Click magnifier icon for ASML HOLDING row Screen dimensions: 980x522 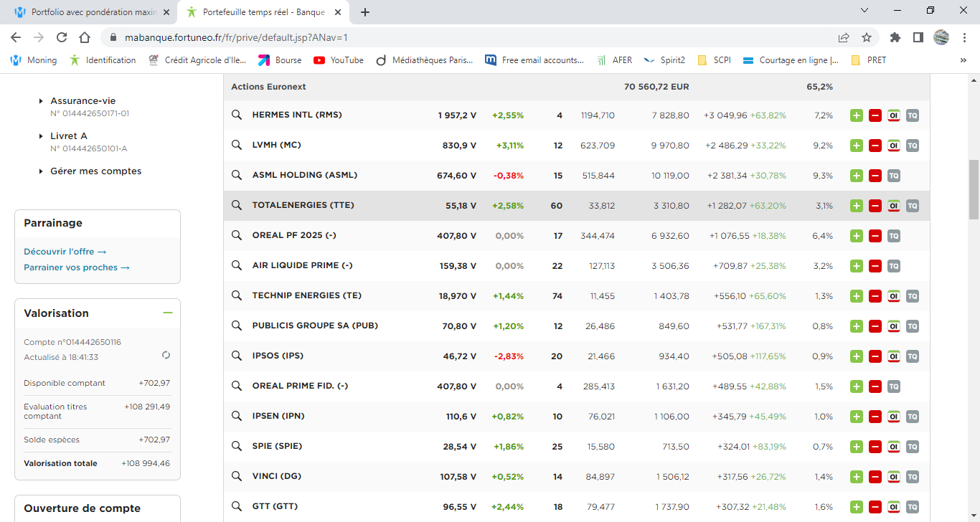tap(237, 175)
